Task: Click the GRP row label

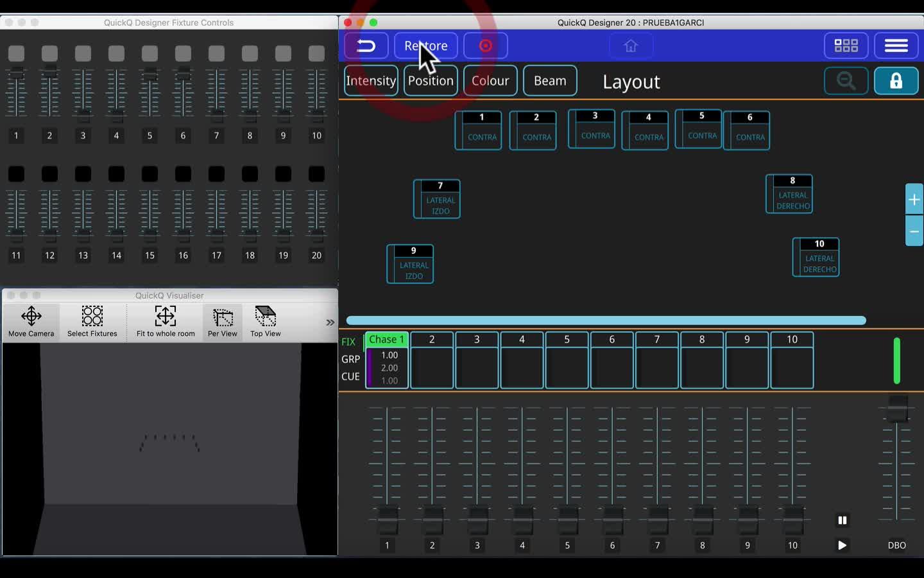Action: [x=350, y=360]
